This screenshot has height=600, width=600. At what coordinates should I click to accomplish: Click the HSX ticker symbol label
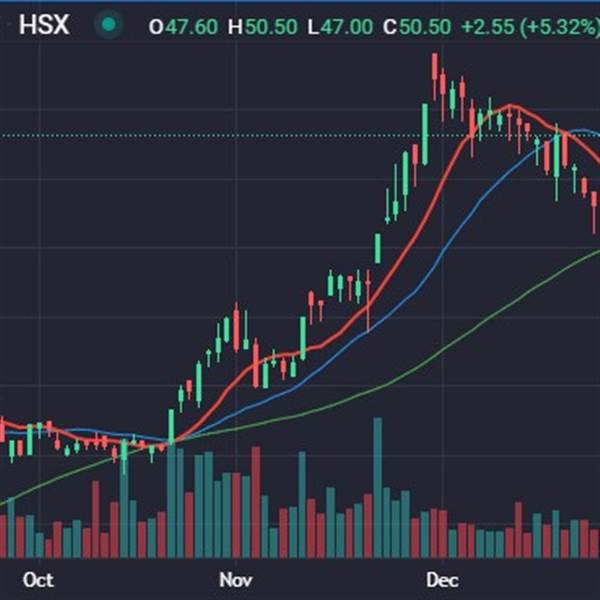[x=44, y=25]
